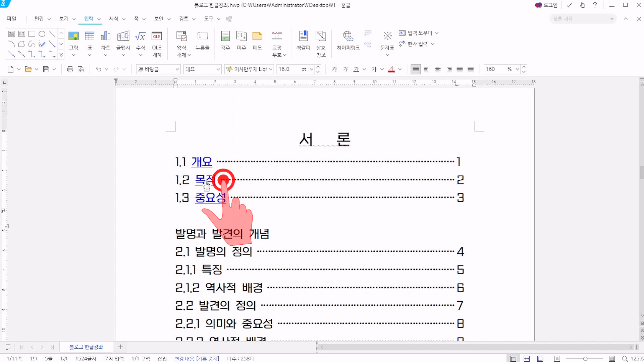Viewport: 644px width, 362px height.
Task: Enable justified paragraph alignment
Action: (x=416, y=69)
